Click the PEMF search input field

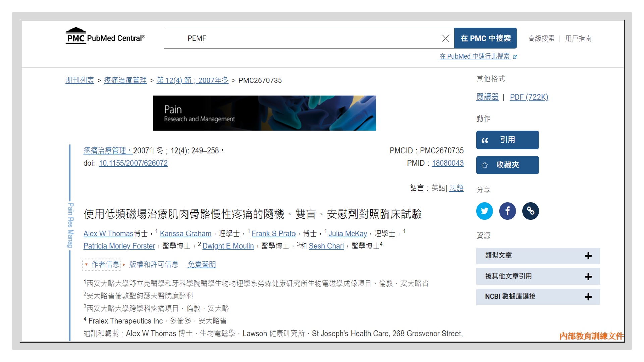(x=309, y=38)
